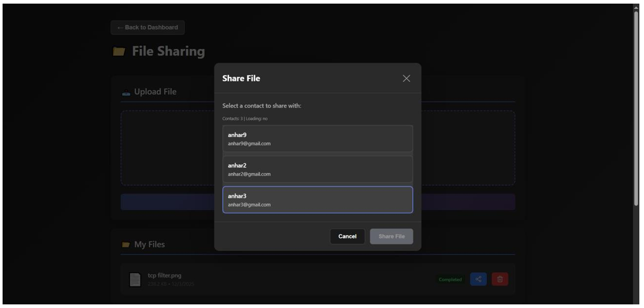Screen dimensions: 644x308
Task: Choose anhar2 from the contact list
Action: pyautogui.click(x=317, y=169)
